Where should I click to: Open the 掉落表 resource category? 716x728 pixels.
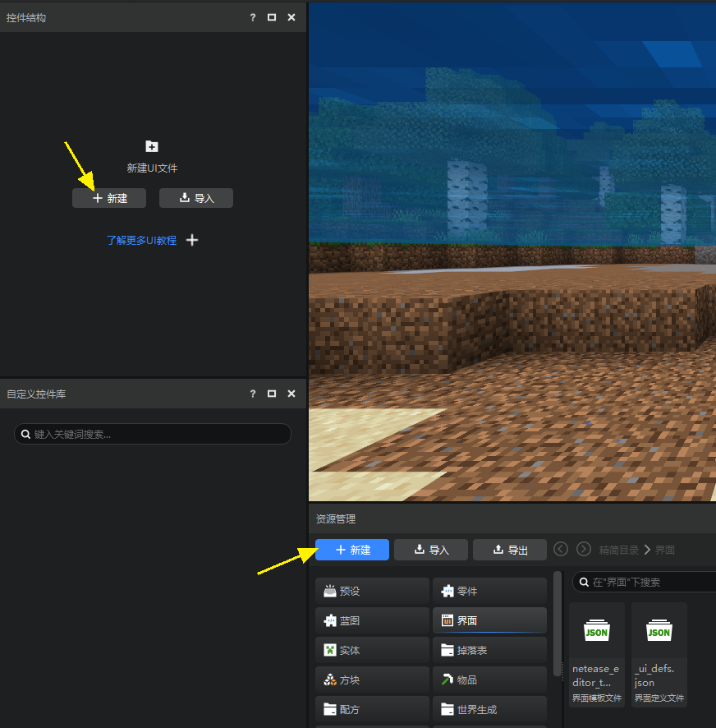489,651
